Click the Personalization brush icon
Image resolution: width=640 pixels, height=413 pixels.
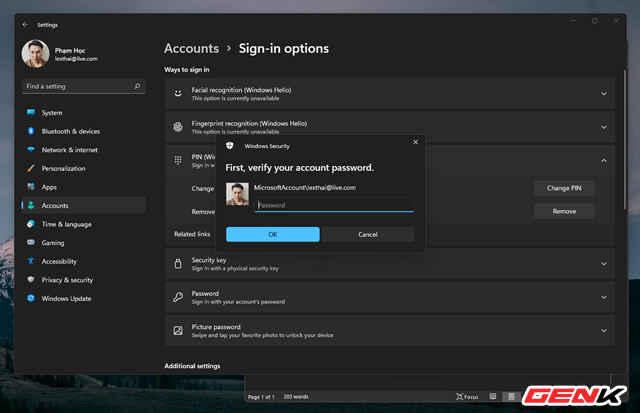31,168
